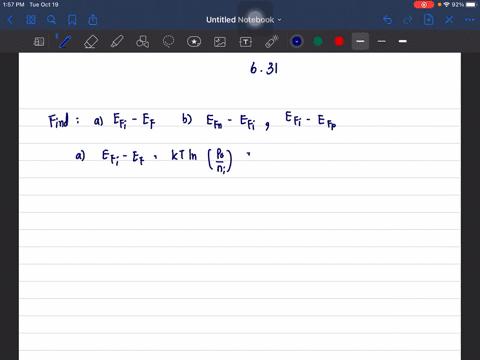Open the search tool
Image resolution: width=480 pixels, height=360 pixels.
(x=51, y=20)
